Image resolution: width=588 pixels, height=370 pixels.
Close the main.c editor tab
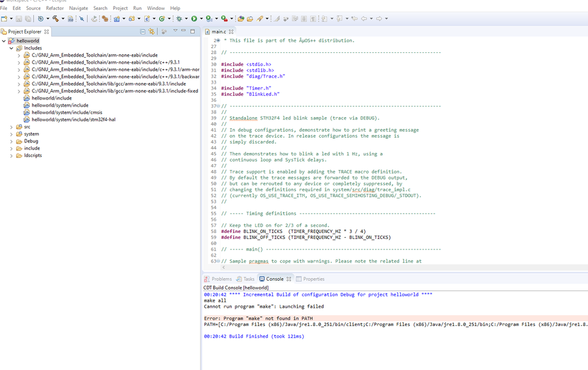[x=231, y=32]
